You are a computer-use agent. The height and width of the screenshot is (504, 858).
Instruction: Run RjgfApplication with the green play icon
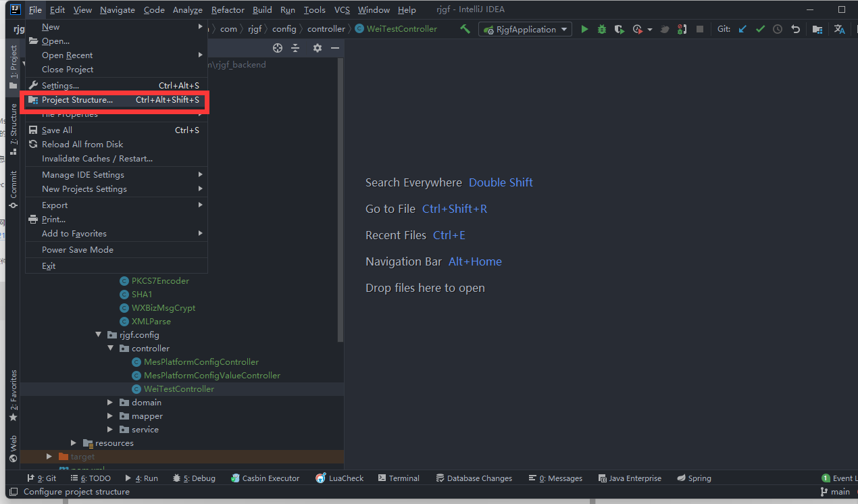[x=584, y=29]
